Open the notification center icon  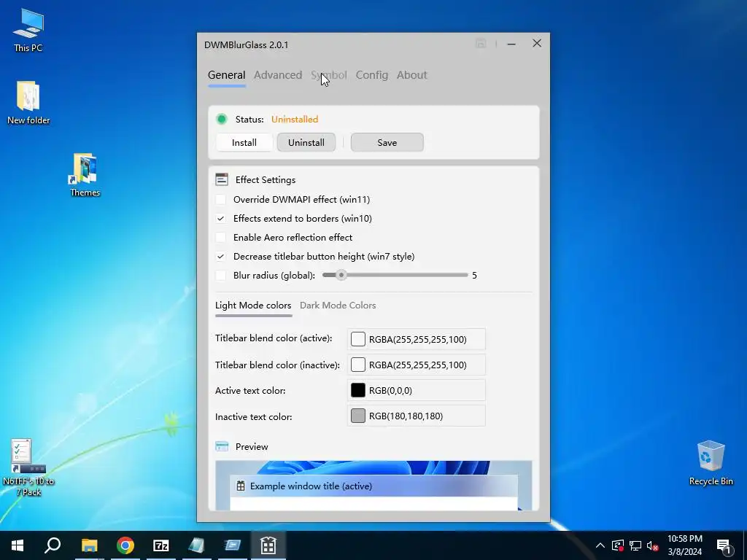point(724,545)
